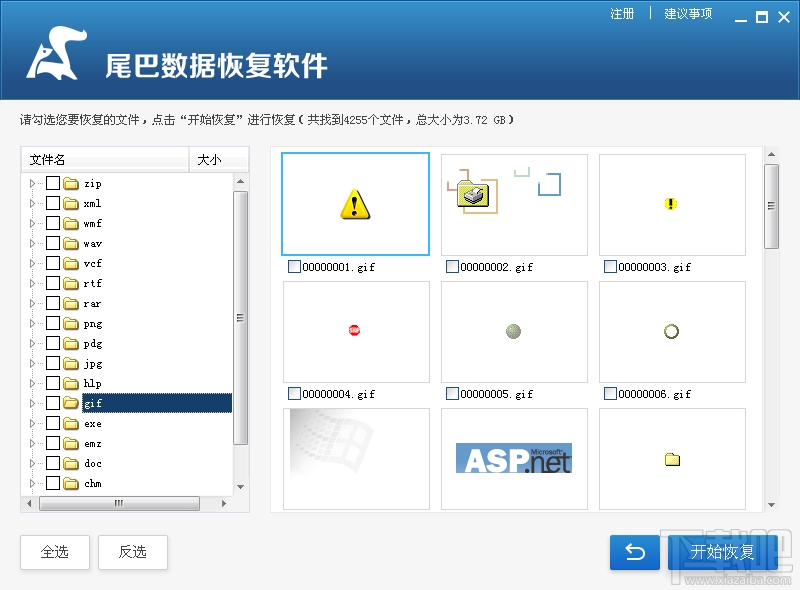Click the file tree vertical scrollbar thumb

(240, 318)
